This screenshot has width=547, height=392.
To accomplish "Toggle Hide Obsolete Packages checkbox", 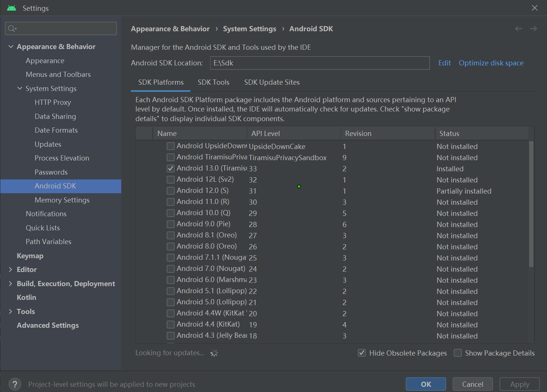I will pyautogui.click(x=362, y=353).
